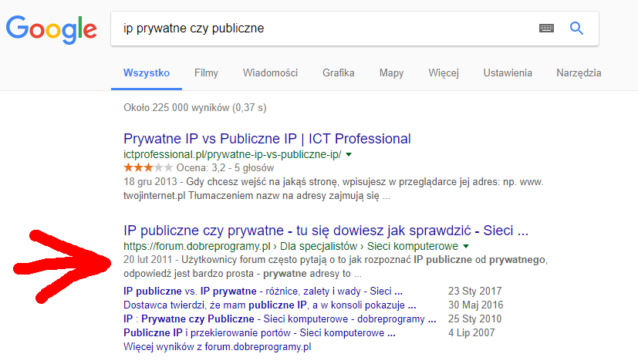Open the on-screen keyboard icon
The image size is (638, 364).
546,28
